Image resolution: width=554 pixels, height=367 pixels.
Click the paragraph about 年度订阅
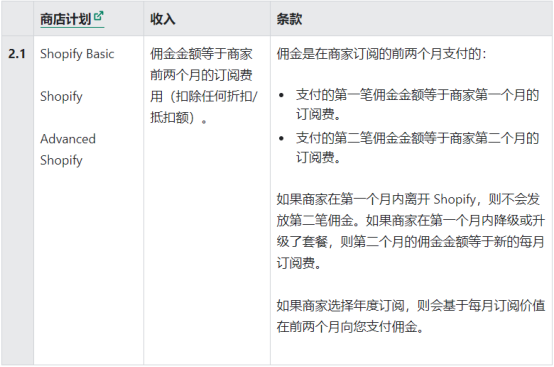point(411,316)
